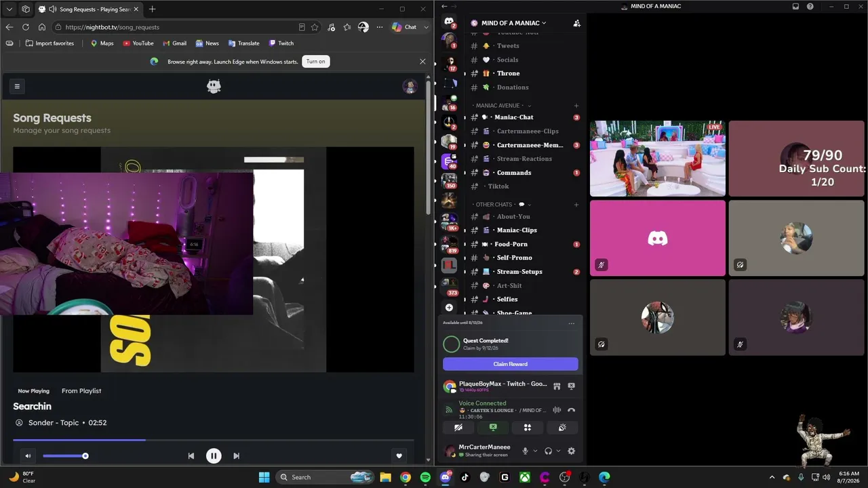The height and width of the screenshot is (488, 868).
Task: Go back to the previous song
Action: coord(191,455)
